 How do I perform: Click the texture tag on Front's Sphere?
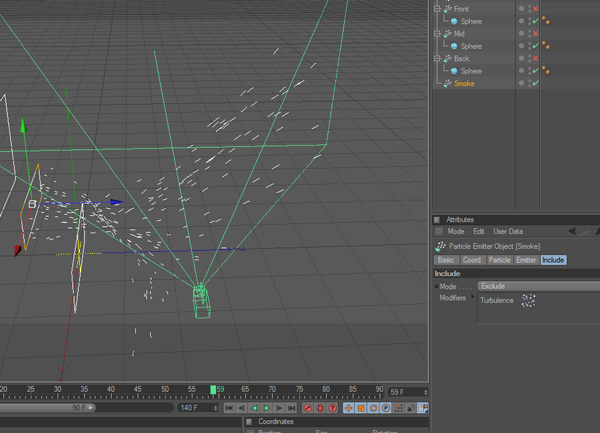(x=547, y=21)
